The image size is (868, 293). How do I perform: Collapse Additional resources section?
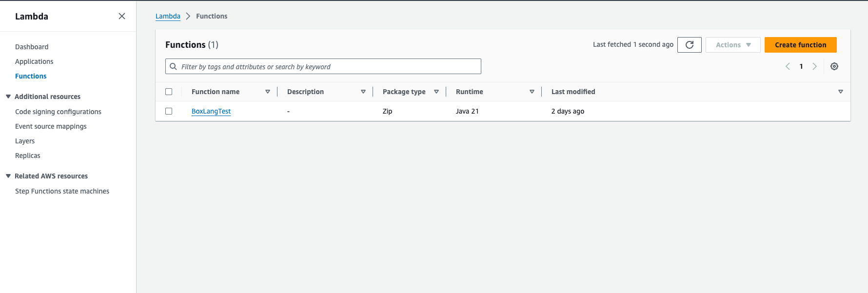tap(8, 97)
